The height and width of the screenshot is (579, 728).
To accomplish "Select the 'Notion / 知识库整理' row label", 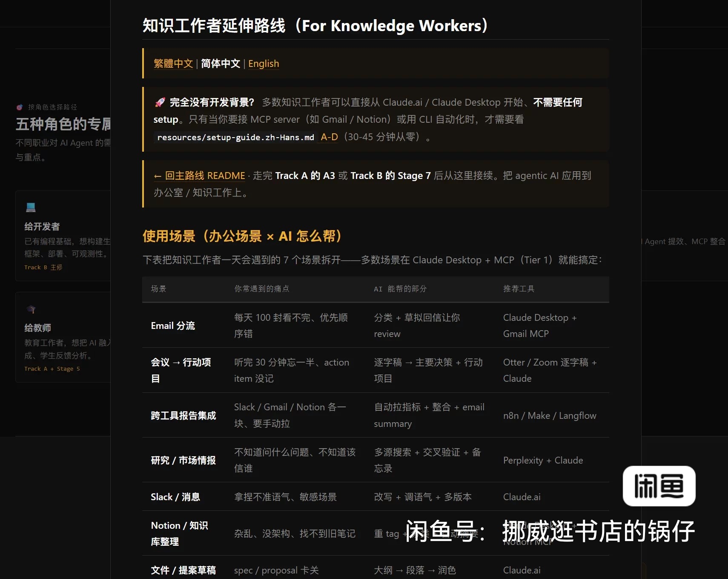I will [x=180, y=533].
